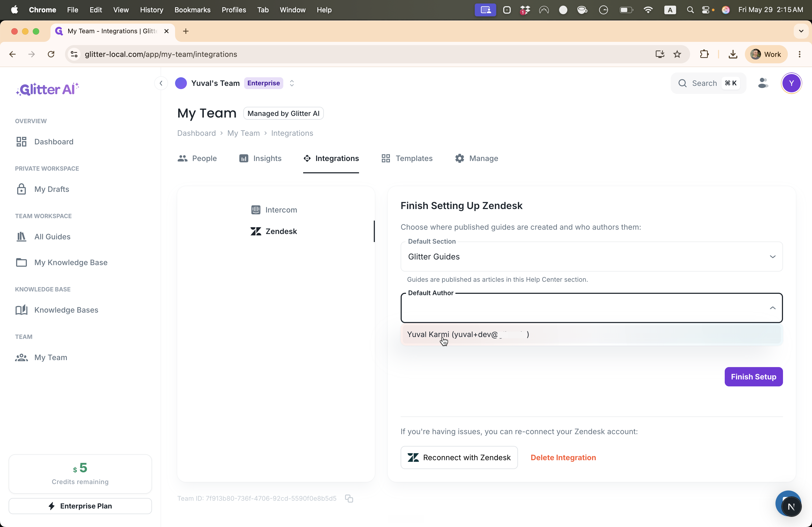Open Spotlight search in the menu bar
Screen dimensions: 812x527
click(690, 10)
